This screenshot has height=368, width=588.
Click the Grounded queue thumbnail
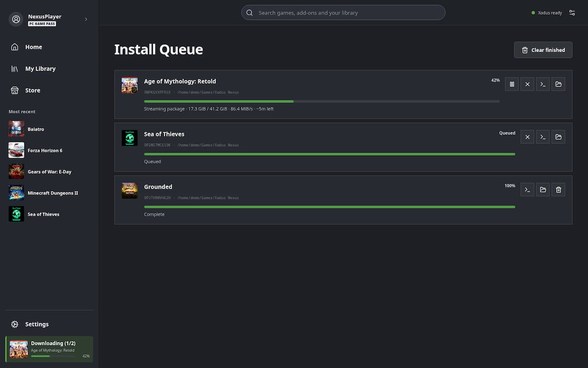click(129, 190)
